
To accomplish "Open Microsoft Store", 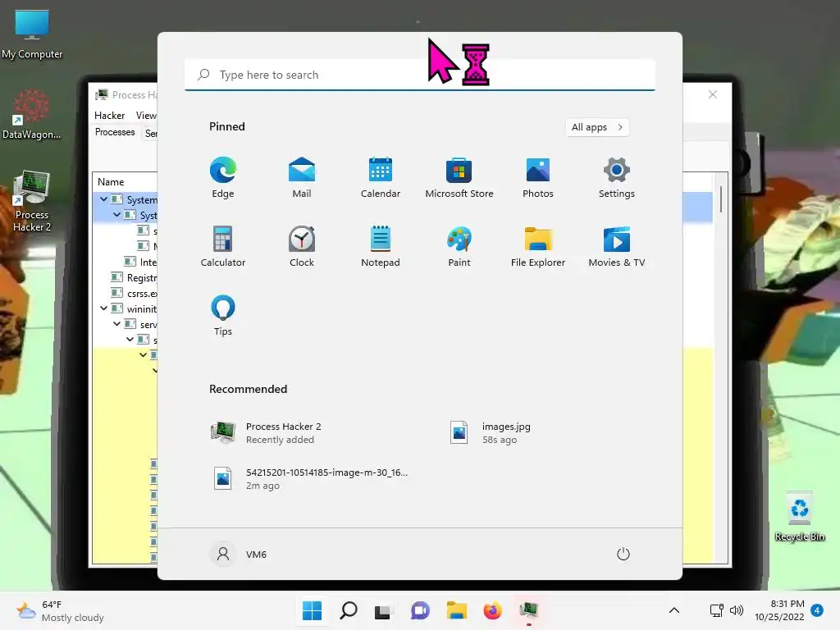I will (459, 178).
